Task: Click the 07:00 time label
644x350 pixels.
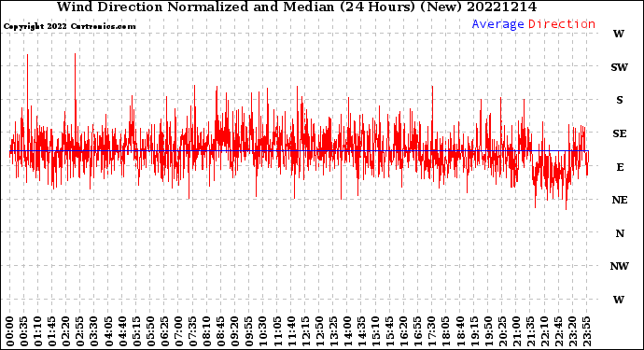Action: click(178, 331)
